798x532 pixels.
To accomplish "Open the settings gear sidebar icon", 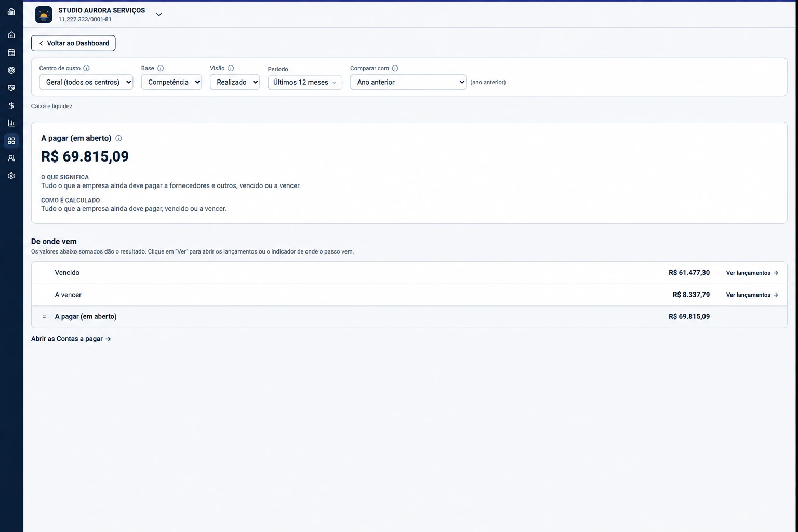I will [x=11, y=176].
